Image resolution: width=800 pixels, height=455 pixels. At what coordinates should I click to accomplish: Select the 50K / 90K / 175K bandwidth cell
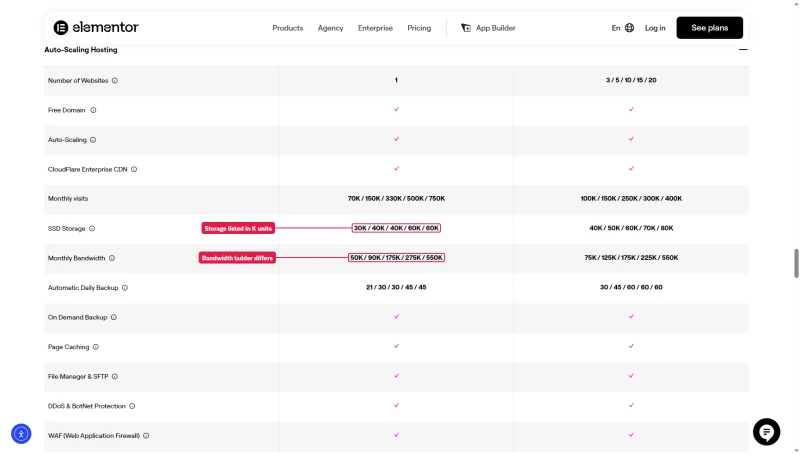[x=396, y=258]
